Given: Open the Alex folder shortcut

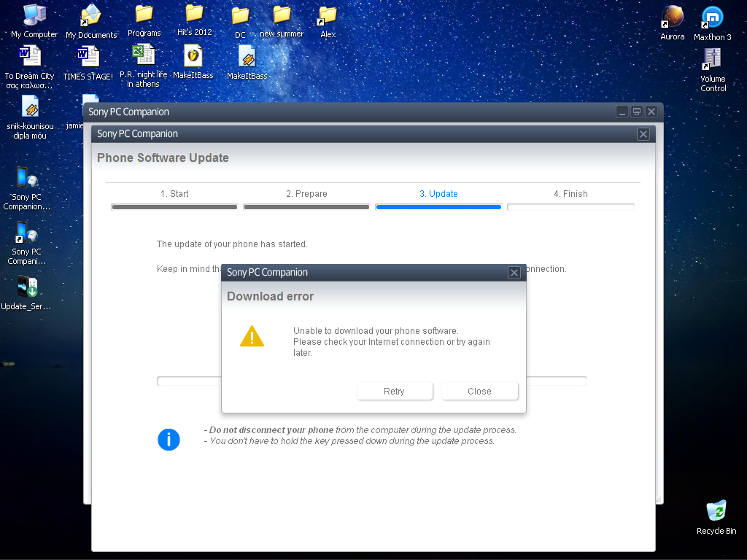Looking at the screenshot, I should pyautogui.click(x=328, y=22).
